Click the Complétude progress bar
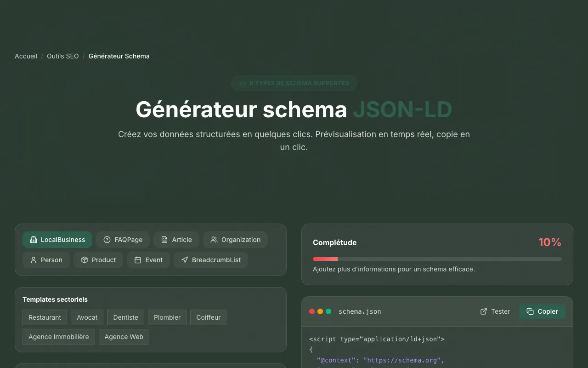Screen dimensions: 588x368 pos(437,259)
